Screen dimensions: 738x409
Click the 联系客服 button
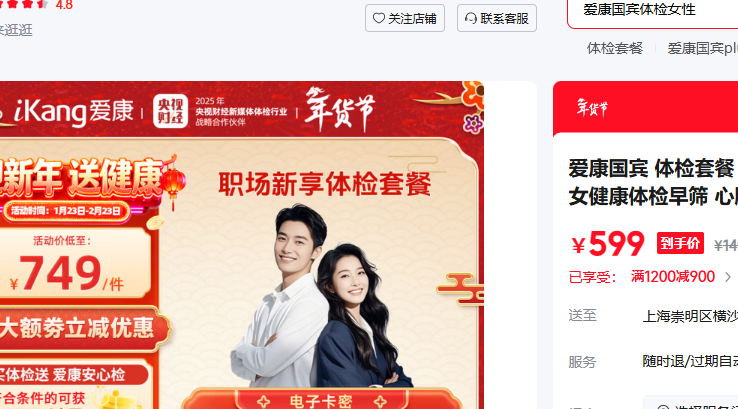point(497,18)
